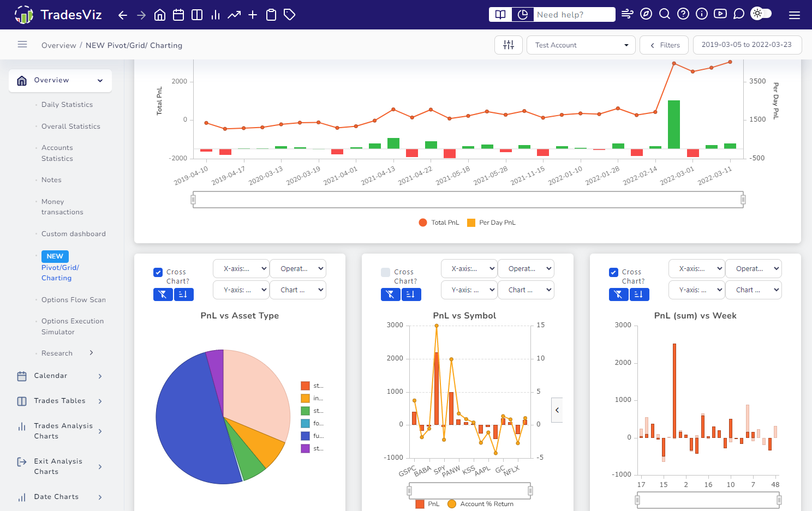Toggle Total PnL legend series
The image size is (812, 511).
pyautogui.click(x=439, y=223)
